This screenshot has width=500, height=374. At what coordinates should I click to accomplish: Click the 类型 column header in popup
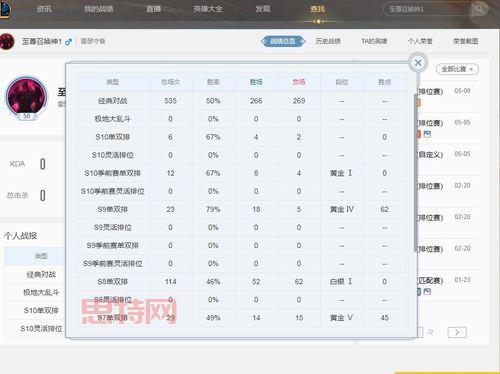point(113,82)
